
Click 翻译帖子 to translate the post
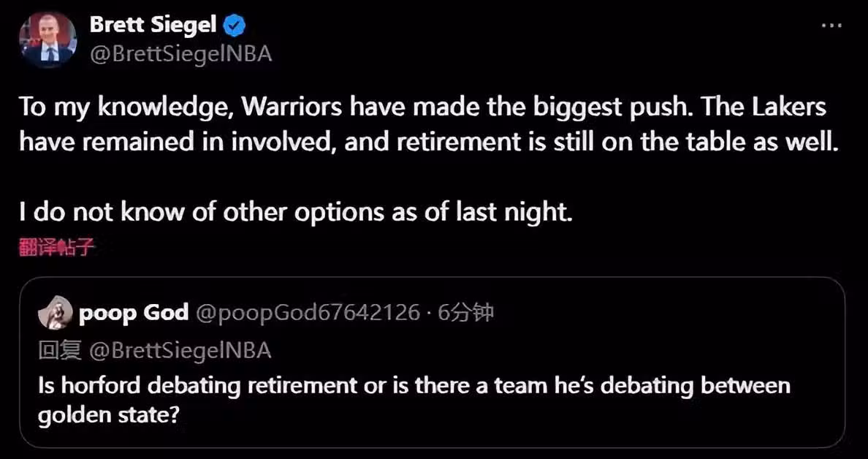coord(57,247)
